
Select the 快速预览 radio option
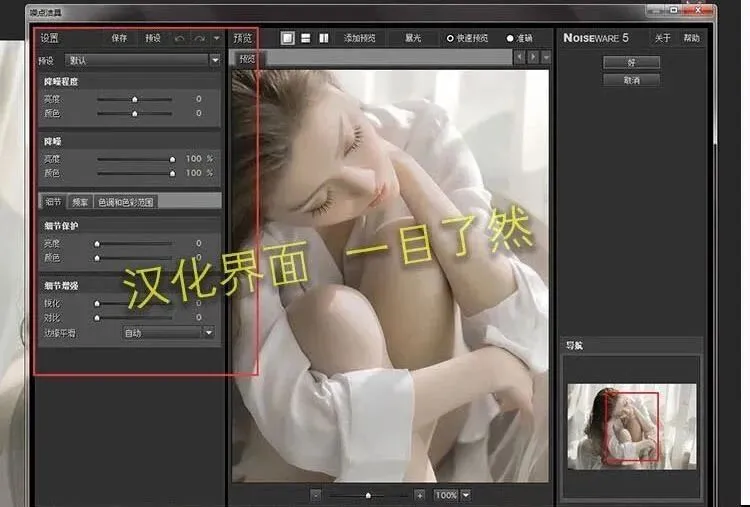coord(450,38)
